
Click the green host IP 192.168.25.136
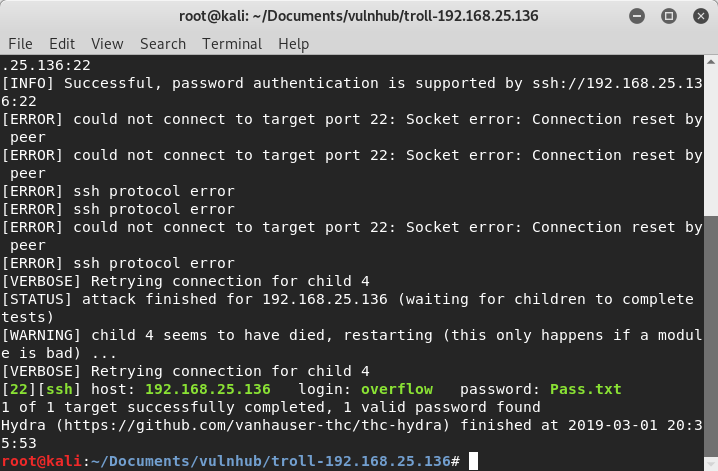click(208, 389)
